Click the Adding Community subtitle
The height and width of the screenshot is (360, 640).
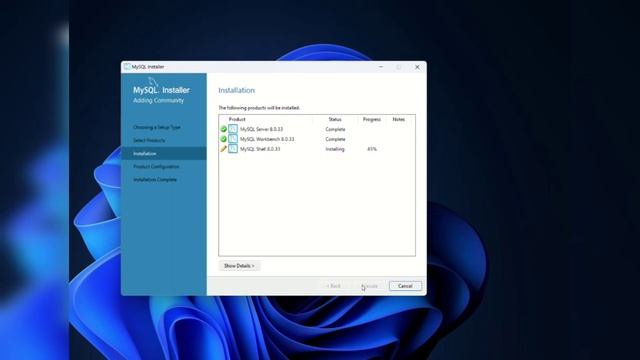click(158, 100)
